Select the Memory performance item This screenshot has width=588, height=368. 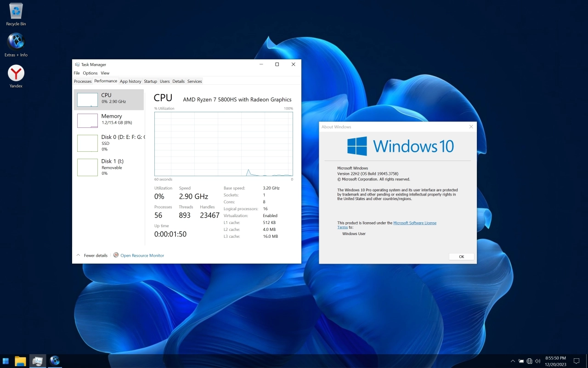[109, 121]
